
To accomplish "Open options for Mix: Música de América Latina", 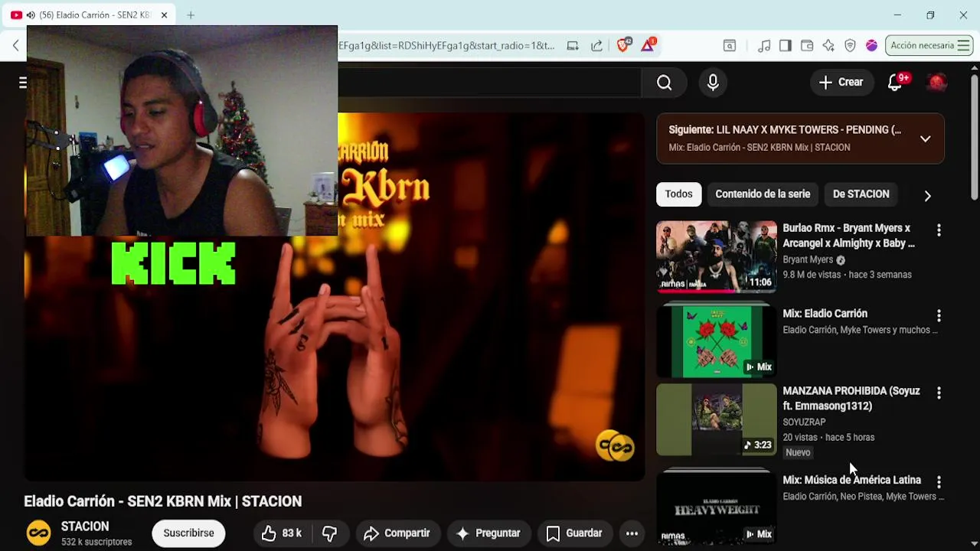I will point(939,482).
